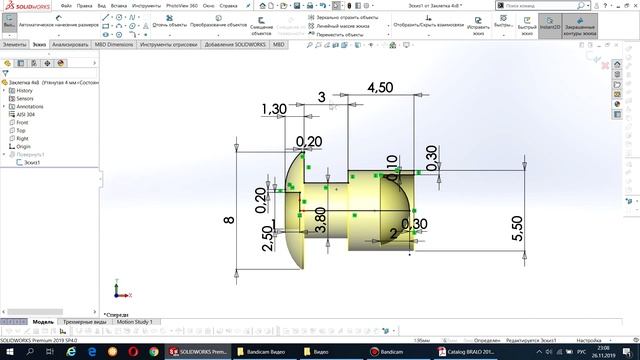Open the Инструменты menu
This screenshot has height=360, width=640.
[146, 6]
